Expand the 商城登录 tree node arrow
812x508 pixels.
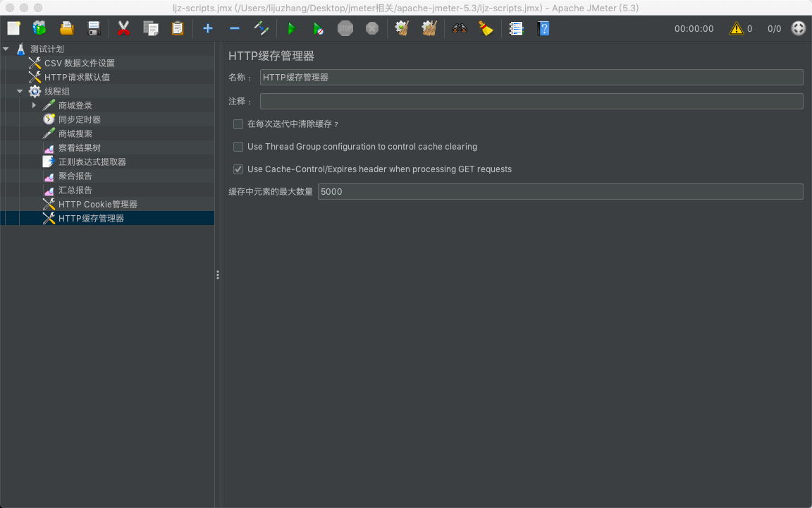pyautogui.click(x=34, y=105)
